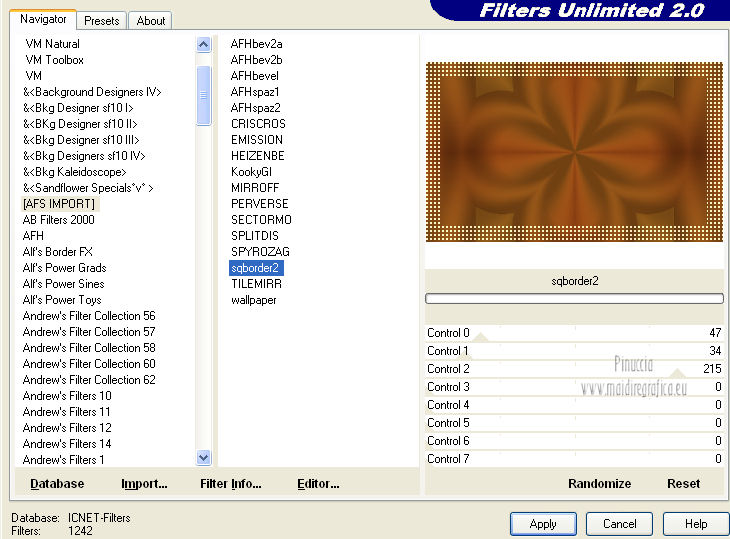The image size is (730, 539).
Task: Select VM Natural category
Action: click(53, 44)
